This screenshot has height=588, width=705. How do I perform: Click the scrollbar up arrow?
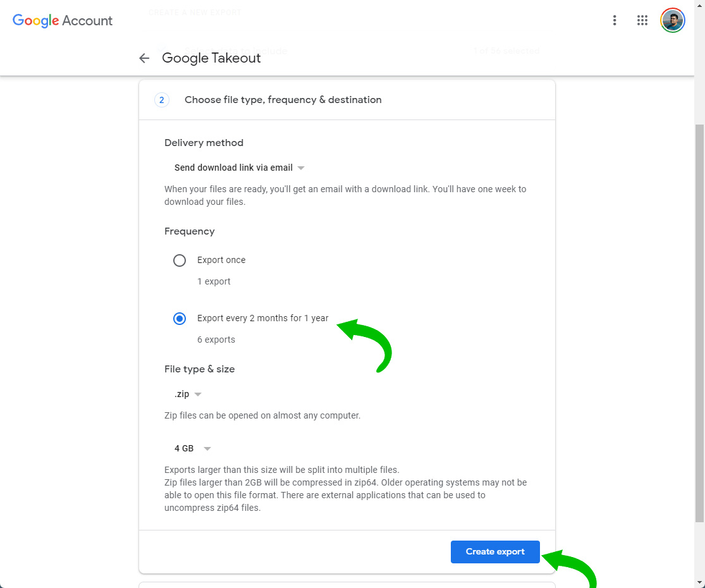[699, 5]
